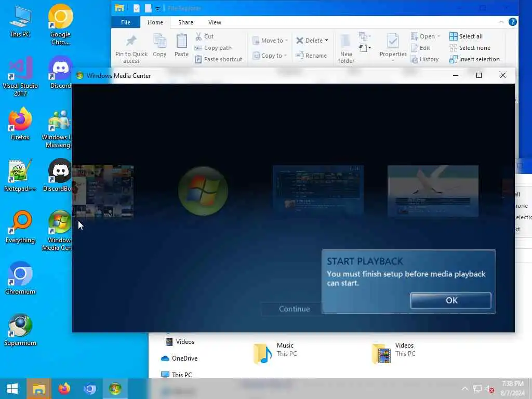Click the New folder icon
This screenshot has width=532, height=399.
(345, 41)
